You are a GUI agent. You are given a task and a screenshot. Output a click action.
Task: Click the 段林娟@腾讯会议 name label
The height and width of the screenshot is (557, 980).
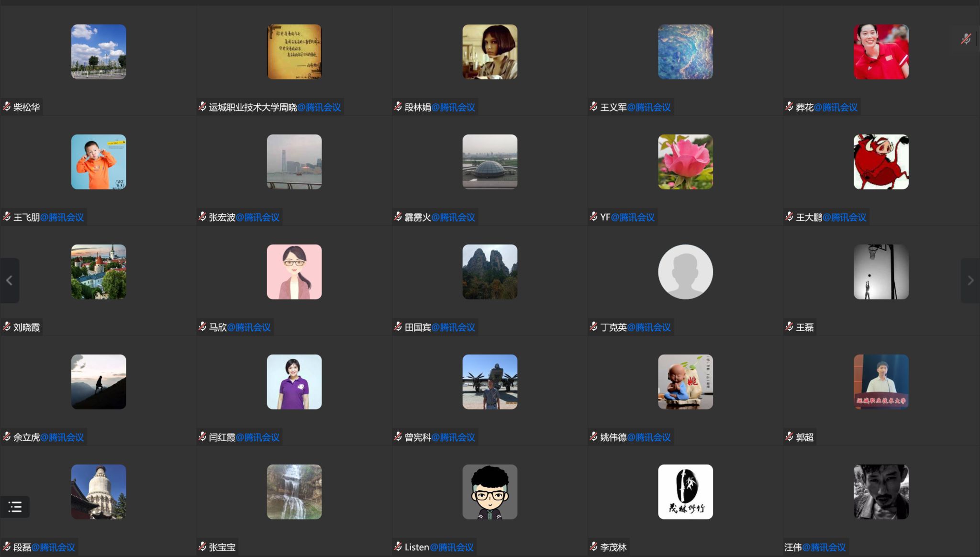(439, 107)
